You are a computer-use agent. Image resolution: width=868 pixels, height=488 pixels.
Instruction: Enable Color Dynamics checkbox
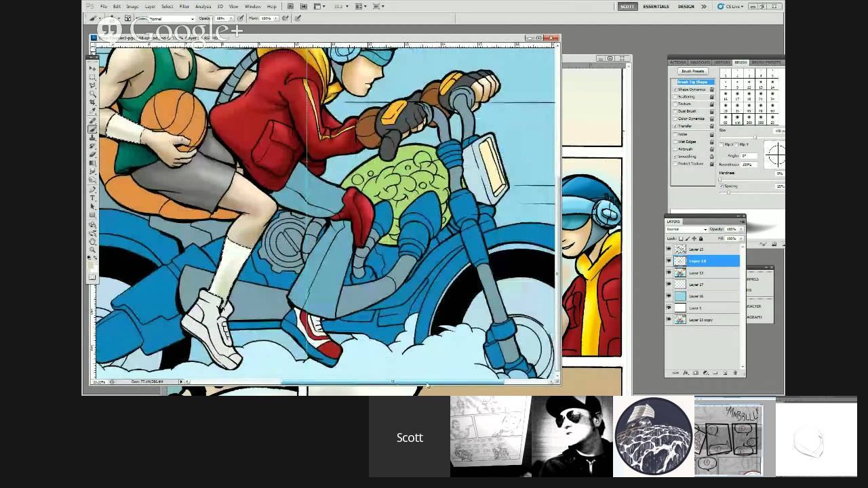675,119
